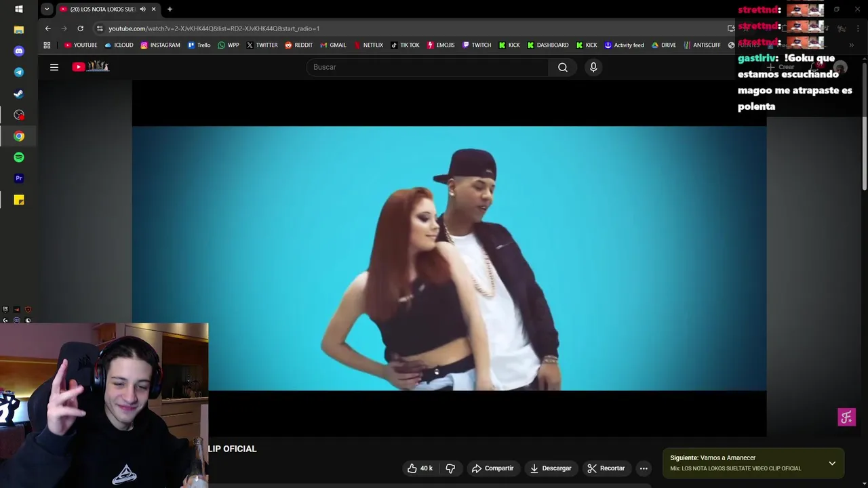The height and width of the screenshot is (488, 868).
Task: Open Discord from the taskbar
Action: click(x=19, y=51)
